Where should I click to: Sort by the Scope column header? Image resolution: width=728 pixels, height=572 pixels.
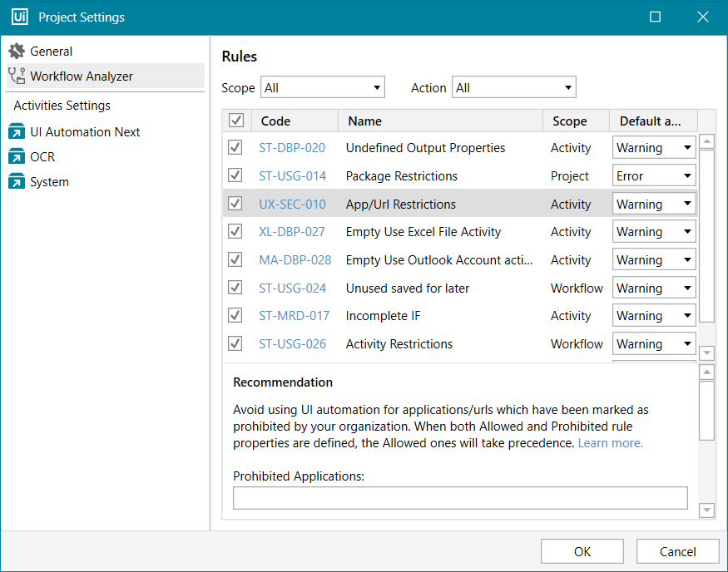coord(576,121)
